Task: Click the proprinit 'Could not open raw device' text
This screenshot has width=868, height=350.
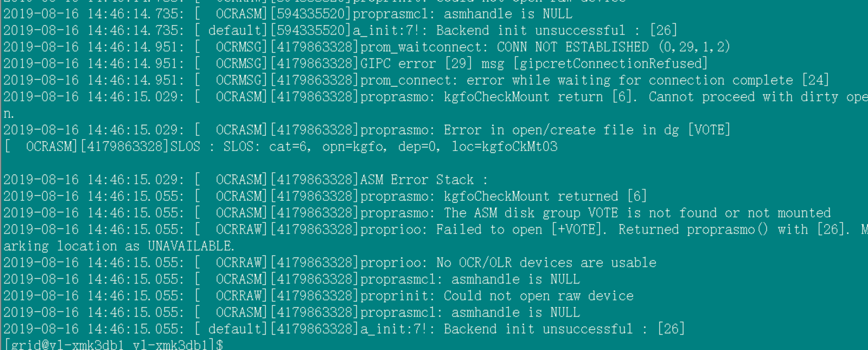Action: (538, 296)
